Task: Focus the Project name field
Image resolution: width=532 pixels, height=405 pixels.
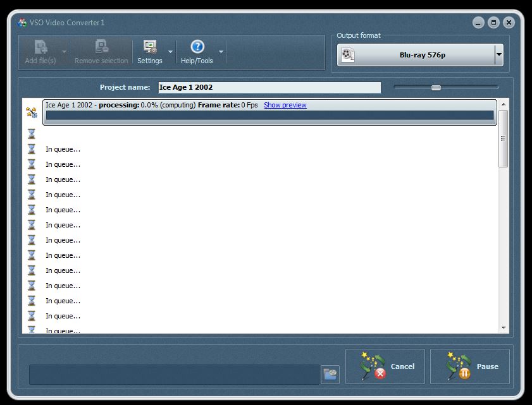Action: point(269,87)
